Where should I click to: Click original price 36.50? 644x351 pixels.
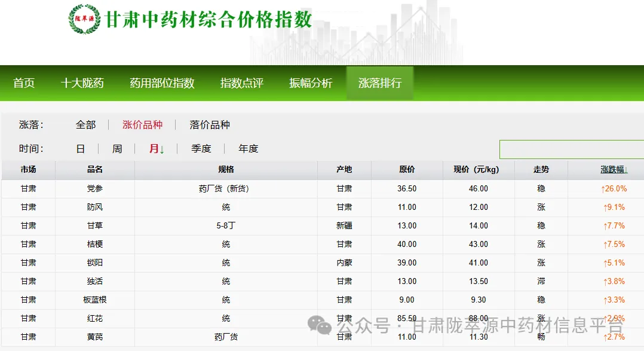pyautogui.click(x=407, y=188)
